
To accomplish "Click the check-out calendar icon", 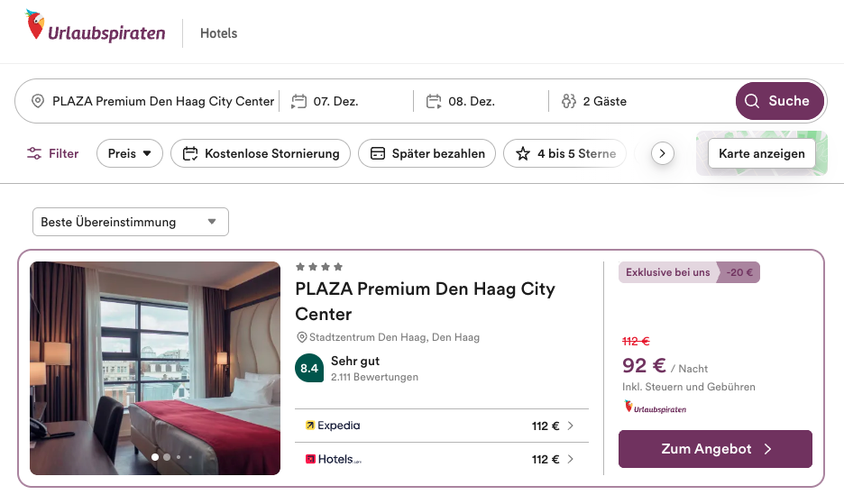I will pyautogui.click(x=434, y=101).
